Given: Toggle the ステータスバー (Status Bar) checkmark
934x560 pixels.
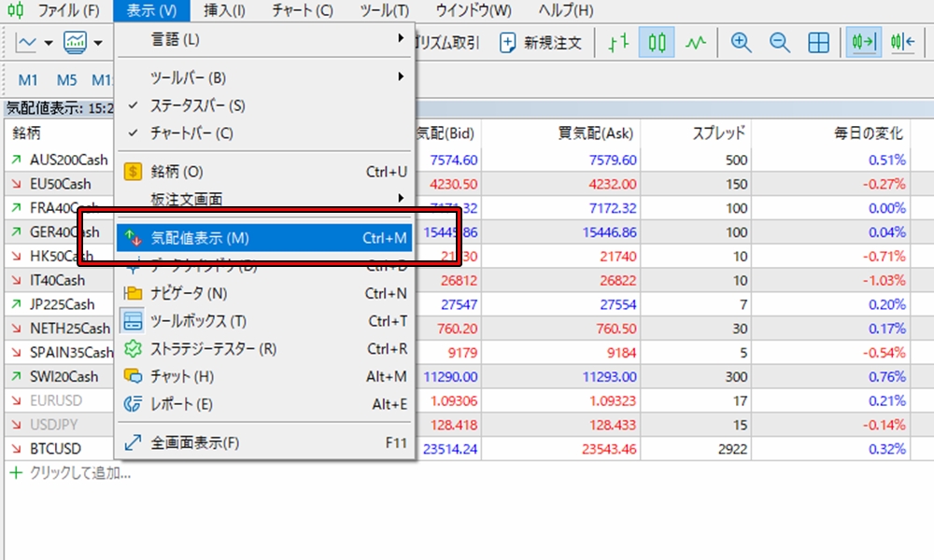Looking at the screenshot, I should pos(197,106).
